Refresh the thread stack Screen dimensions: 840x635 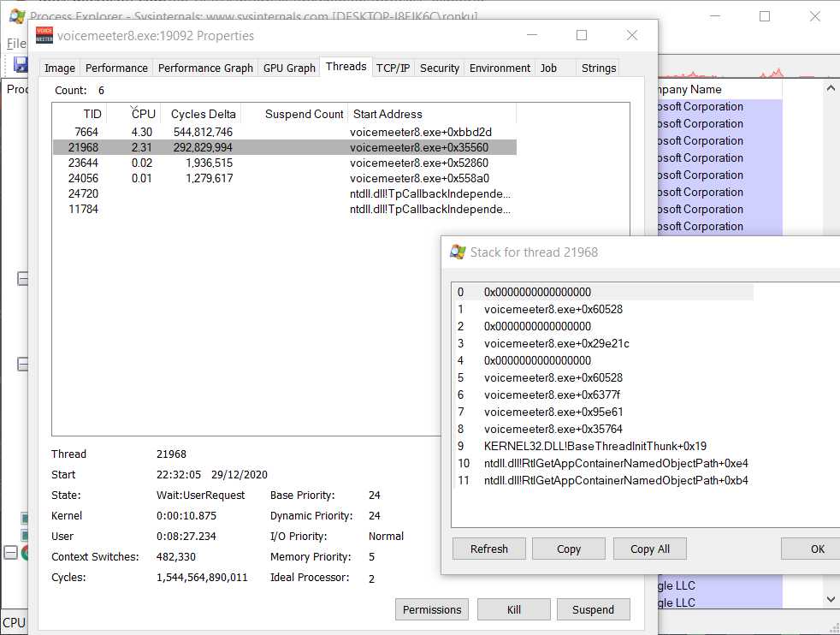click(488, 549)
